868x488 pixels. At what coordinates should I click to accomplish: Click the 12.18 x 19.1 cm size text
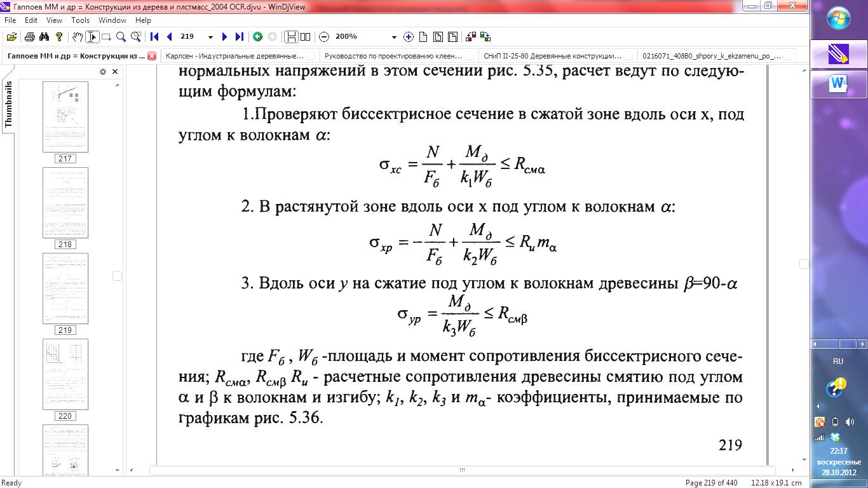tap(776, 483)
